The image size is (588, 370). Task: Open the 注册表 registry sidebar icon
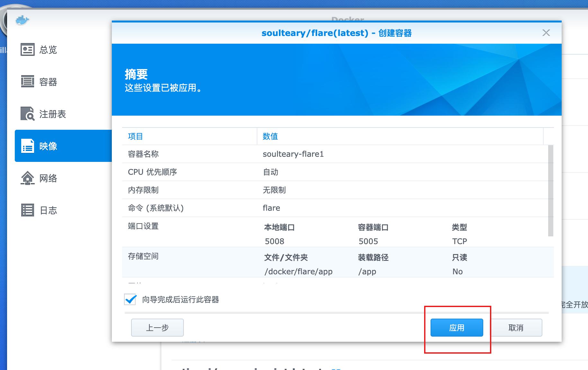(27, 114)
